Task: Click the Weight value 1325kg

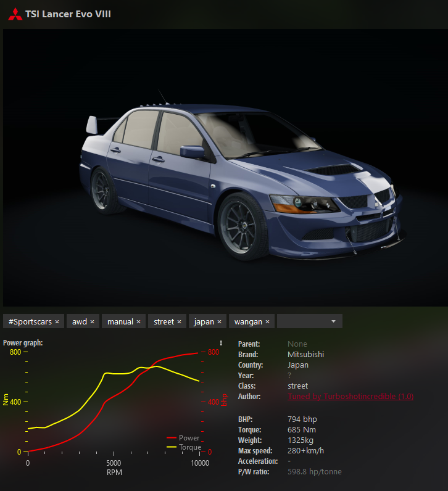Action: (x=301, y=440)
